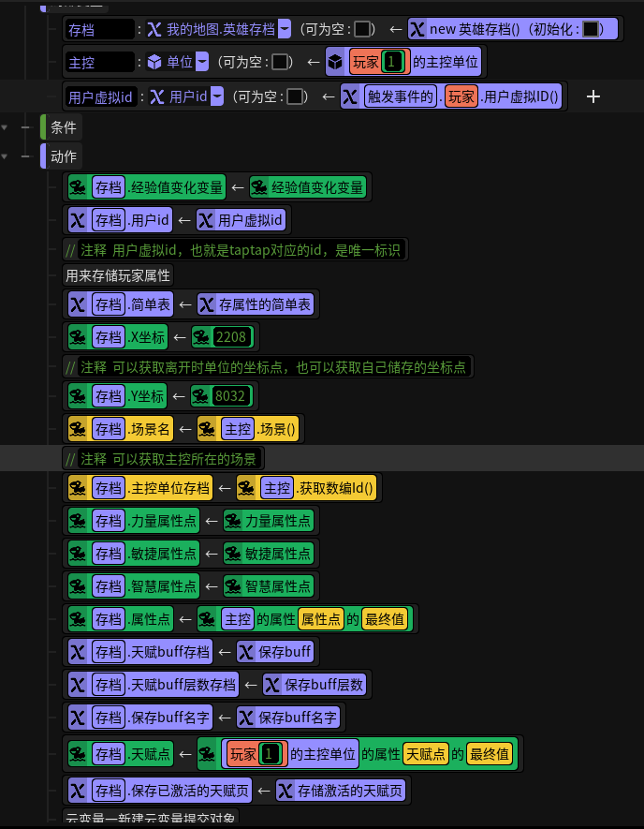The image size is (644, 829).
Task: Collapse the 动作 section with its arrow
Action: pyautogui.click(x=5, y=157)
